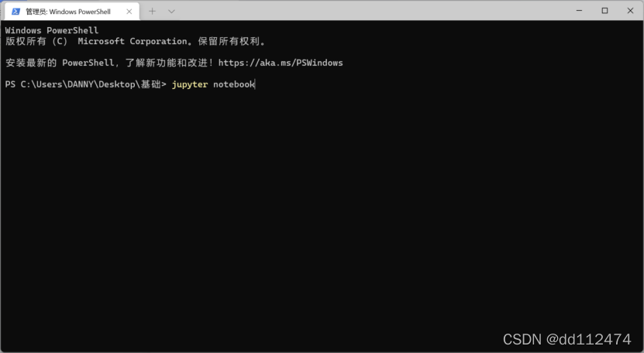
Task: Maximize the terminal window
Action: click(x=604, y=11)
